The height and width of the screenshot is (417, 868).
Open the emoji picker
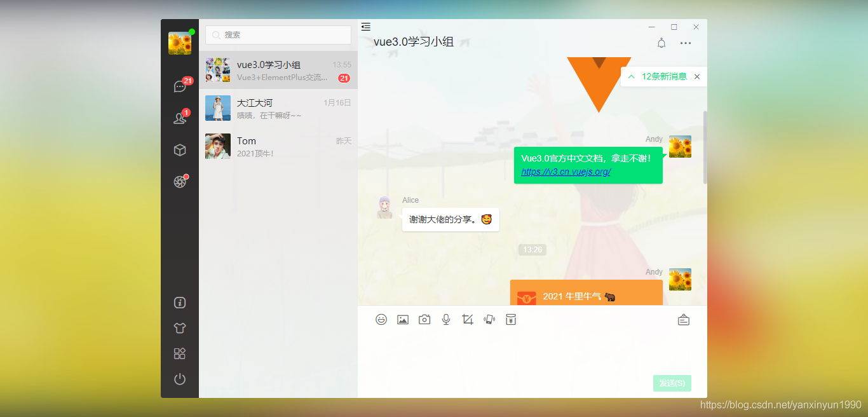pyautogui.click(x=381, y=319)
